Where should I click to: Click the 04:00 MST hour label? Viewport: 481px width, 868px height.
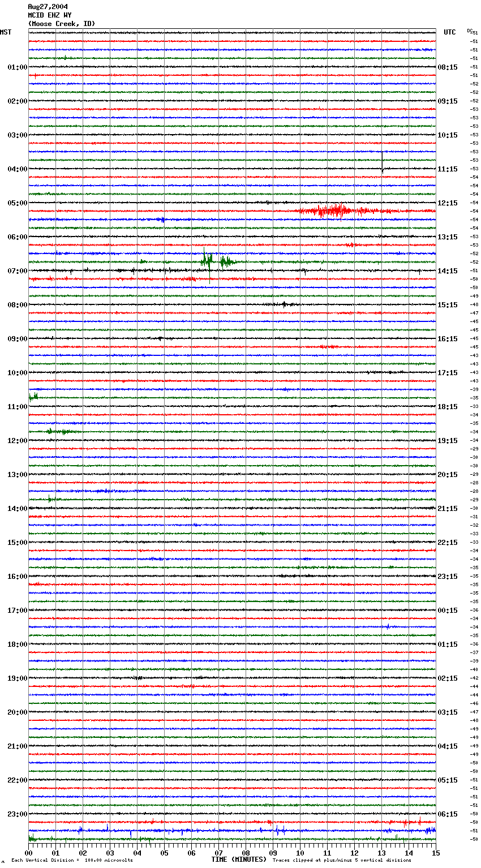click(18, 169)
